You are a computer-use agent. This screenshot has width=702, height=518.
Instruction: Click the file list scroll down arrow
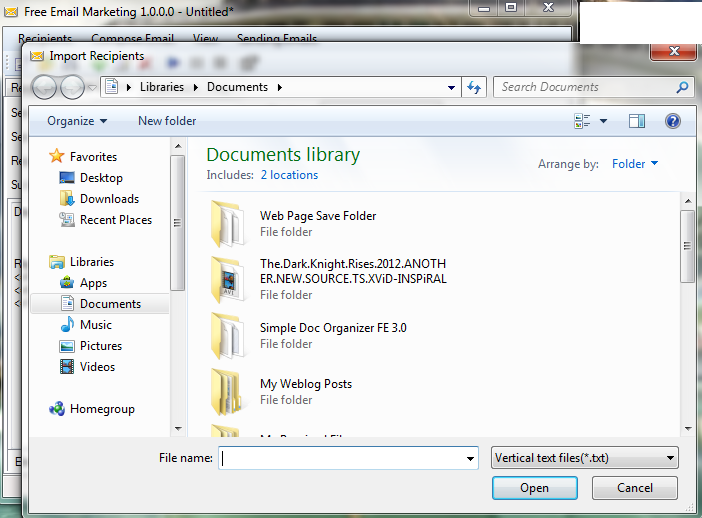[688, 429]
